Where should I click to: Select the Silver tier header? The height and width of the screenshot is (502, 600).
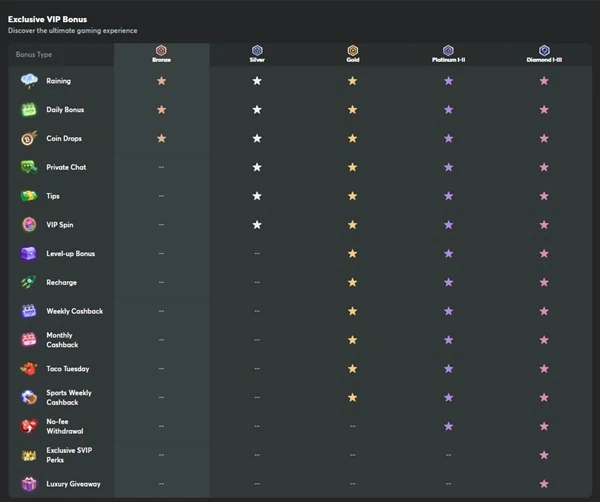click(x=257, y=54)
